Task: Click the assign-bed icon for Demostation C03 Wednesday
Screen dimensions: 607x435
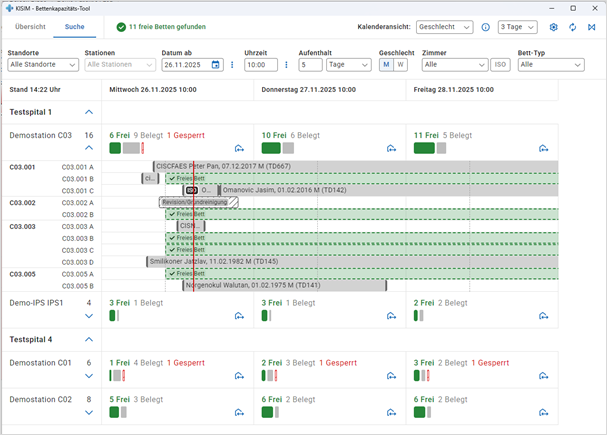Action: [238, 149]
